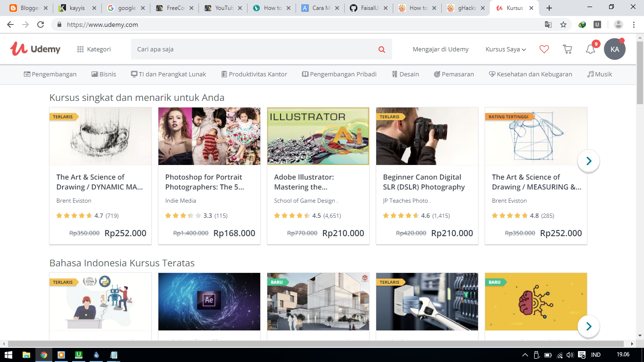Open the new tab plus button

pos(549,8)
